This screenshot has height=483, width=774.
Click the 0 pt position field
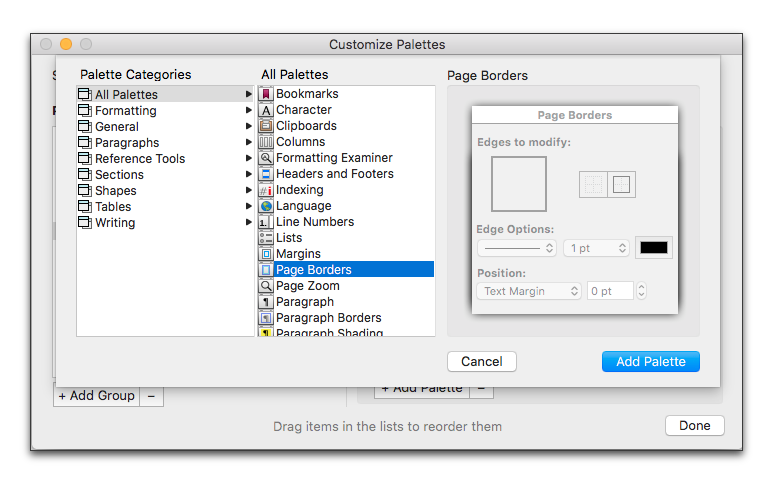(x=610, y=291)
